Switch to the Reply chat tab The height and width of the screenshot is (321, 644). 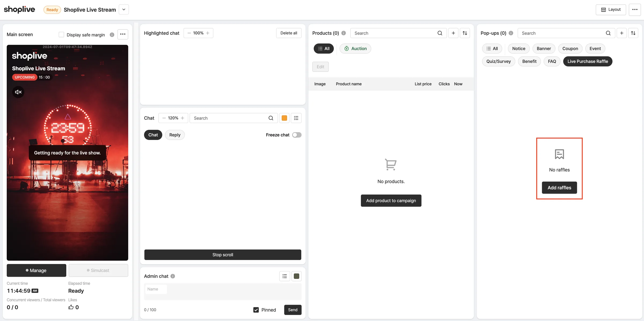click(x=175, y=135)
